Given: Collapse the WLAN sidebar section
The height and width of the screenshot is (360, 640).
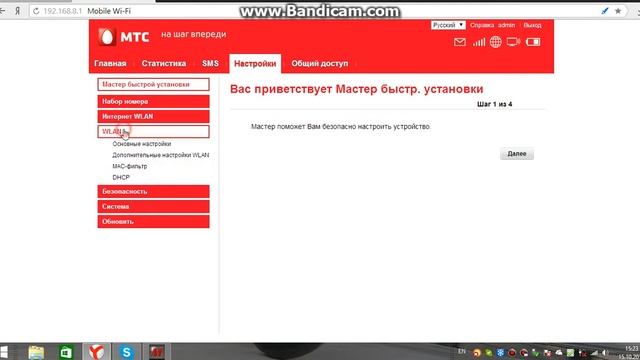Looking at the screenshot, I should (153, 131).
